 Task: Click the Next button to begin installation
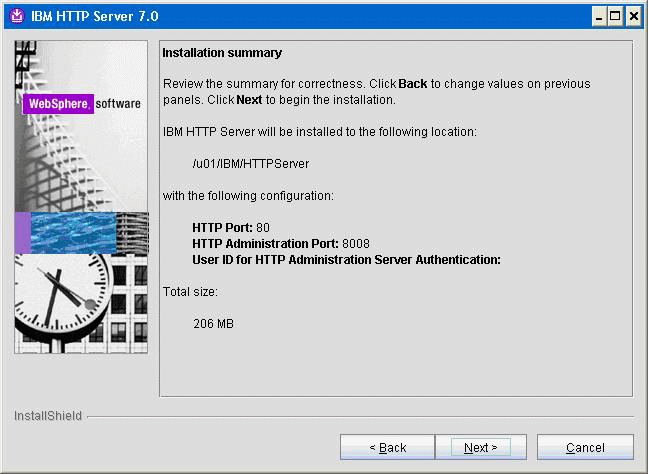pos(481,447)
